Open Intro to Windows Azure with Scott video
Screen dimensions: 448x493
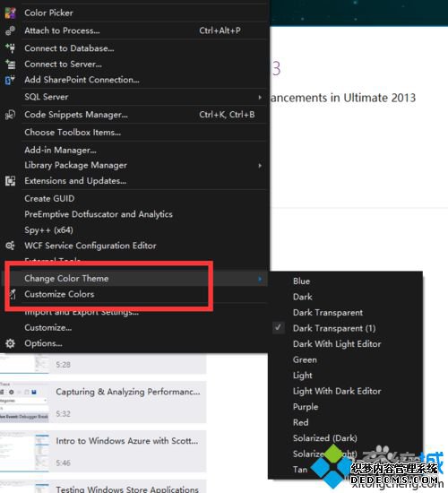[127, 441]
